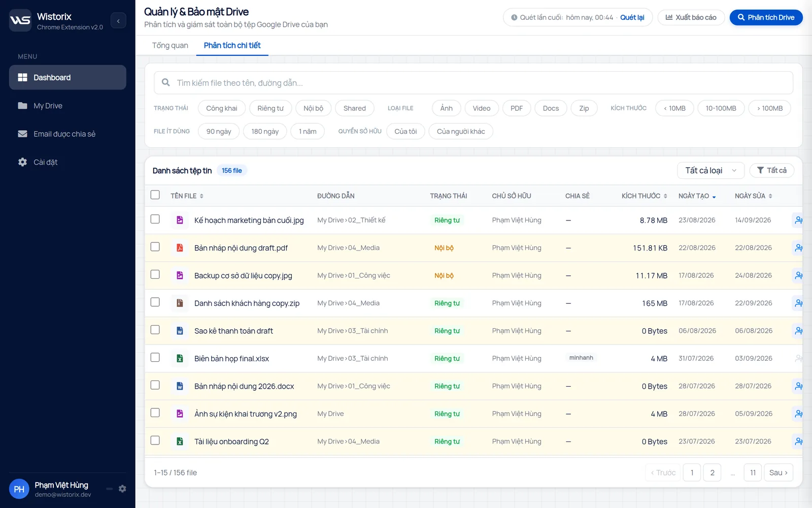Check the box for Tài liệu onboarding Q2
This screenshot has width=812, height=508.
(155, 440)
